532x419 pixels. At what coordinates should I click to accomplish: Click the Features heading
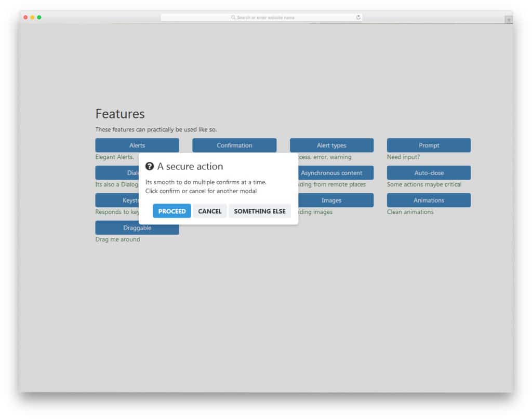coord(120,114)
